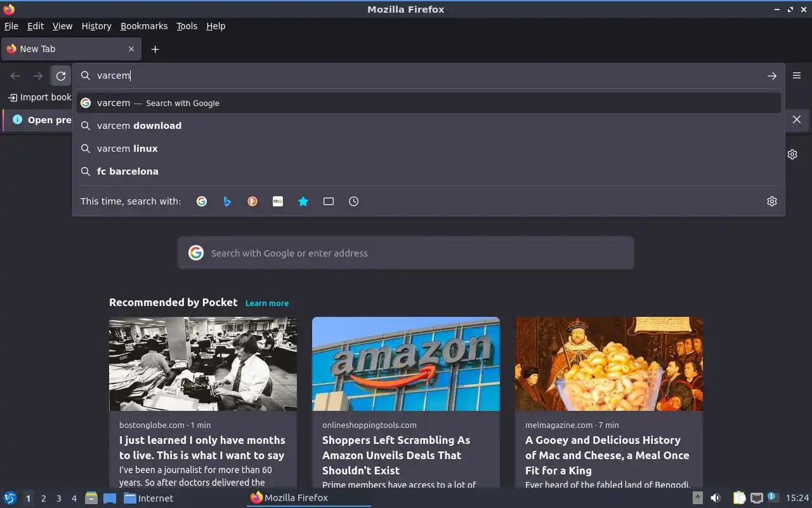Focus the 'Search with Google or enter address' box
This screenshot has width=812, height=508.
pyautogui.click(x=406, y=253)
